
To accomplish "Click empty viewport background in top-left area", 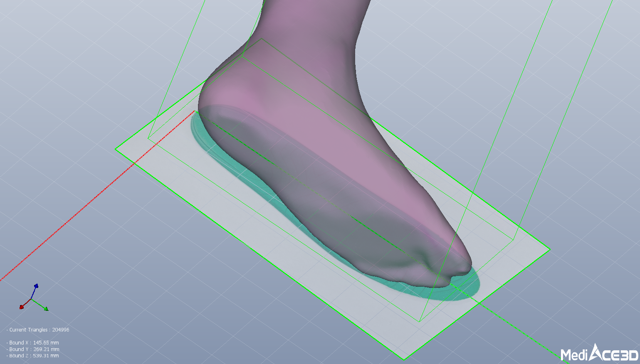I will click(62, 50).
